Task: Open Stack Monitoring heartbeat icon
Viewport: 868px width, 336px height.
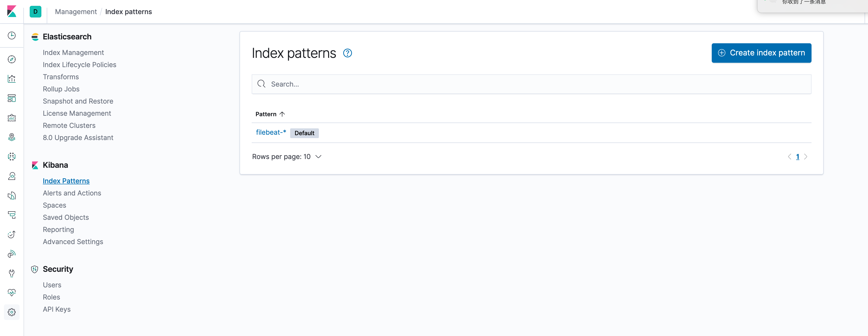Action: (11, 292)
